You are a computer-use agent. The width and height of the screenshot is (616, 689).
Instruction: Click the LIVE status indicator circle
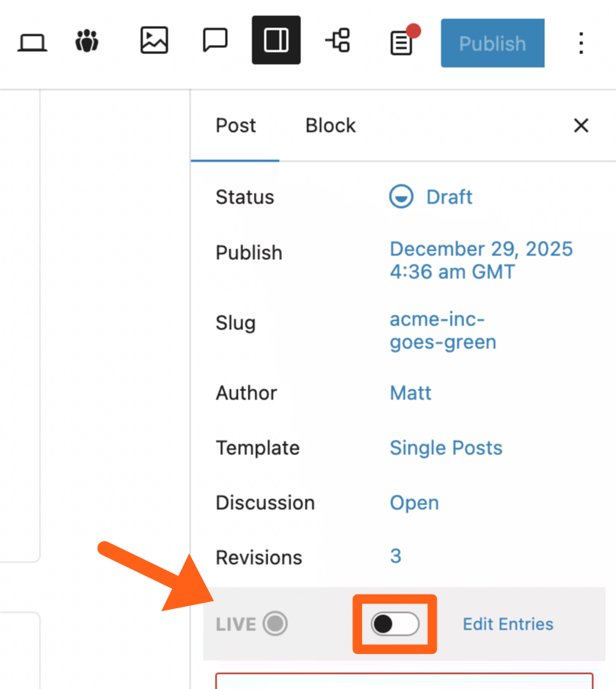tap(275, 624)
